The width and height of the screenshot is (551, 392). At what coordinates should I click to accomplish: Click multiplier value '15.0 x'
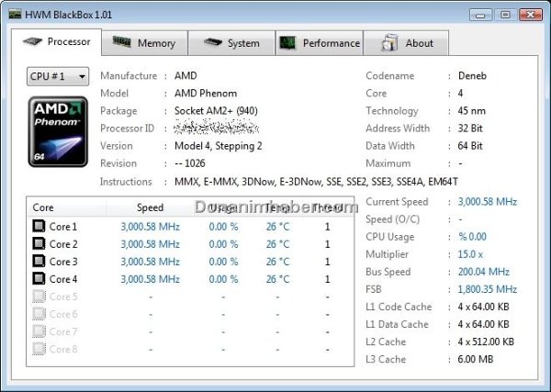pos(470,254)
